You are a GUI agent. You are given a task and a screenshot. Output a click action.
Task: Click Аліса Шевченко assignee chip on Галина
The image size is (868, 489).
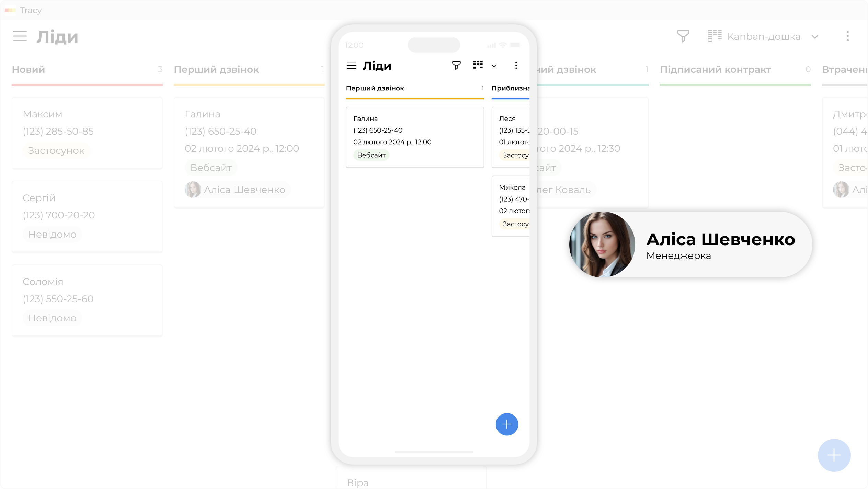point(238,190)
